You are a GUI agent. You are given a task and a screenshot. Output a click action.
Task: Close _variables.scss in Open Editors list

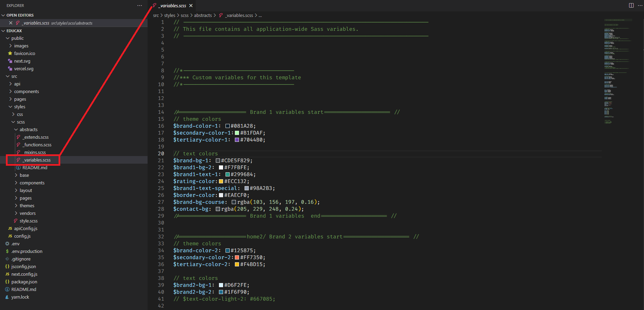[x=11, y=23]
